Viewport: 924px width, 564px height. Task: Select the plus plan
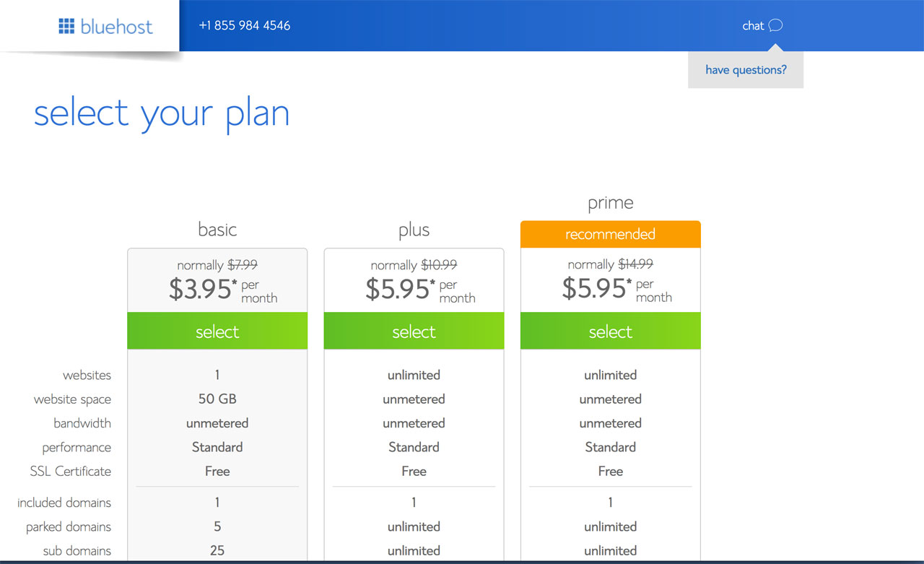coord(414,331)
